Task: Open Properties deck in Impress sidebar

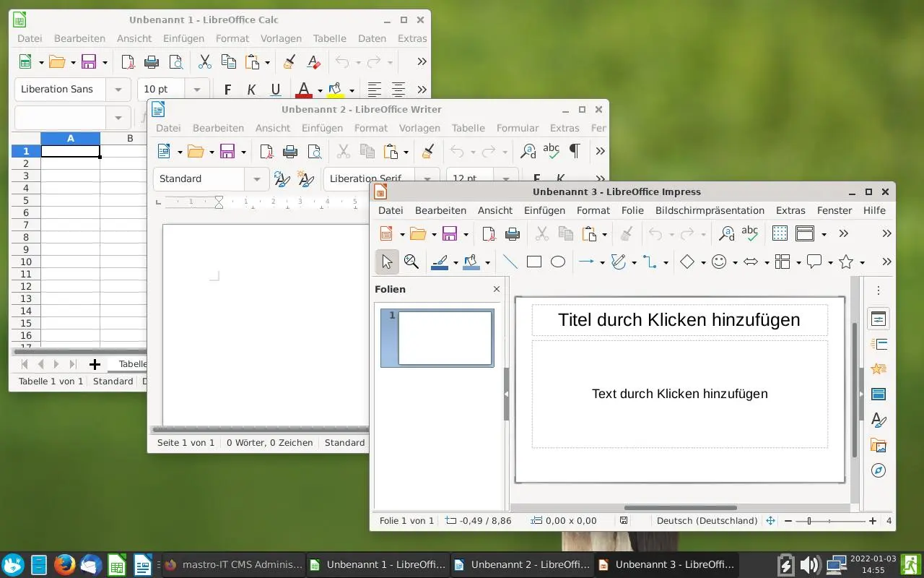Action: tap(879, 319)
